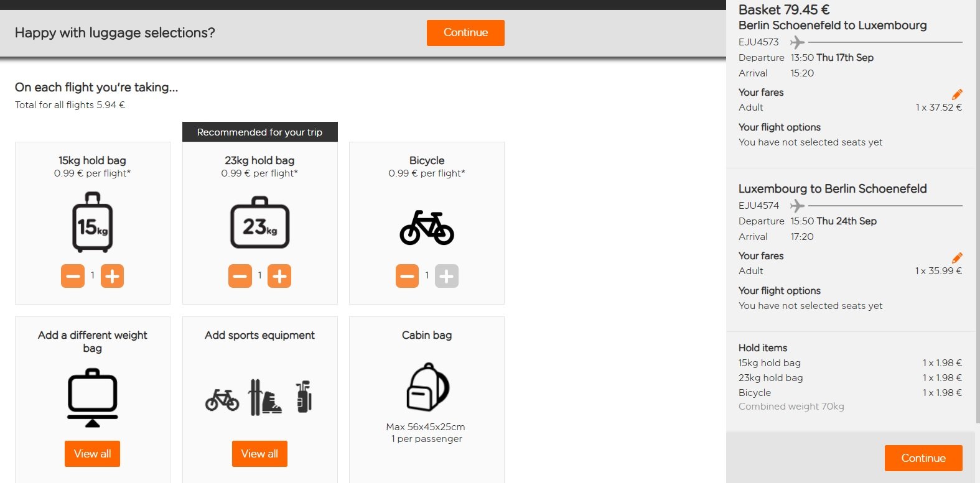Click the 'Recommended for your trip' banner
This screenshot has width=980, height=483.
[x=260, y=132]
